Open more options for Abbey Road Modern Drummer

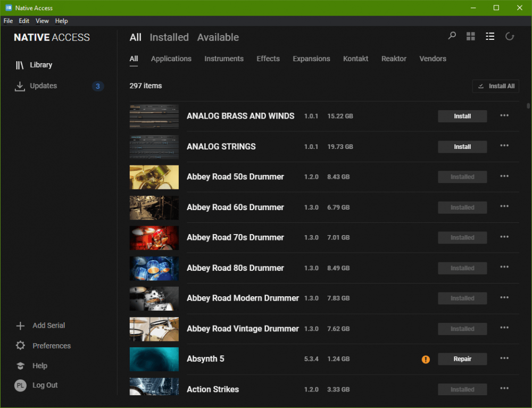point(504,298)
